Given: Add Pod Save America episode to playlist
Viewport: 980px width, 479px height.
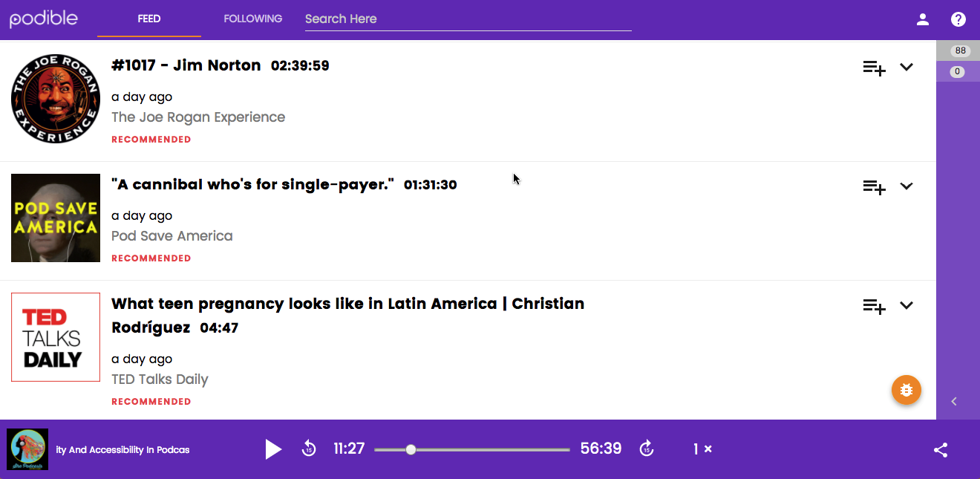Looking at the screenshot, I should (874, 187).
